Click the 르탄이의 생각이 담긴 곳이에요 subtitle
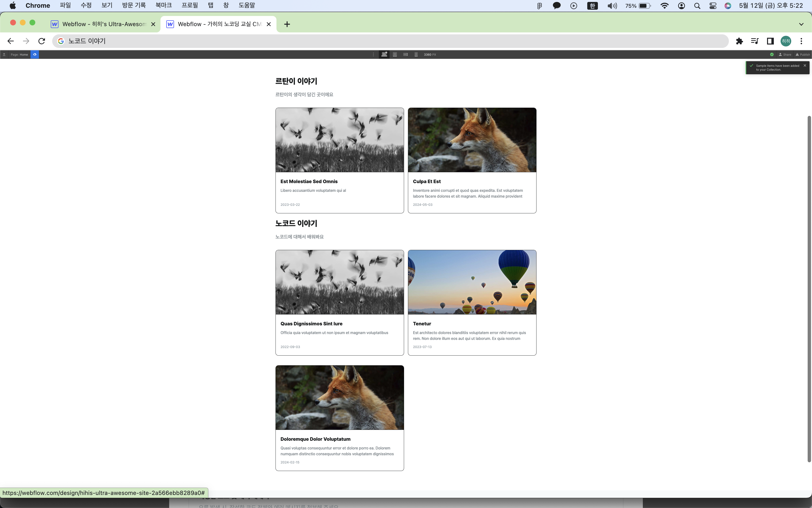This screenshot has height=508, width=812. (304, 94)
